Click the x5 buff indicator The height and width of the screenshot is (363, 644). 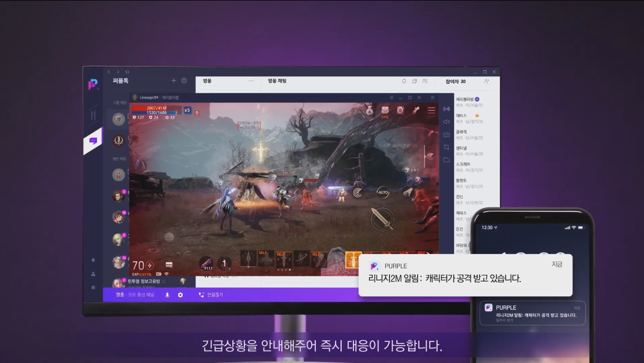point(187,110)
